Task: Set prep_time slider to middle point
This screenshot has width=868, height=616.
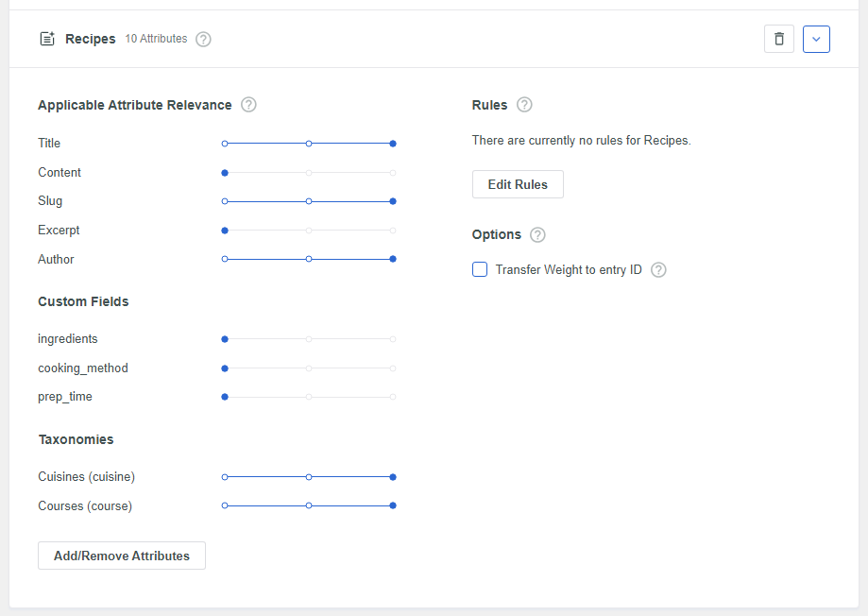Action: click(309, 397)
